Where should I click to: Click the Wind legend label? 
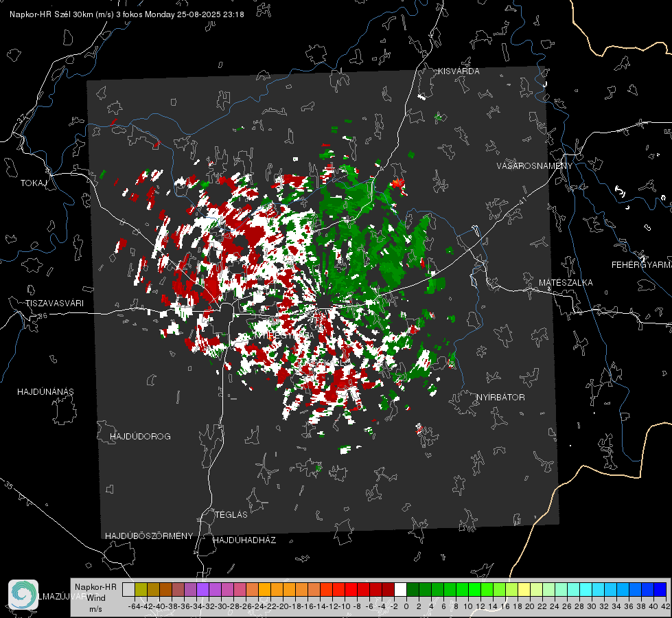coord(96,598)
